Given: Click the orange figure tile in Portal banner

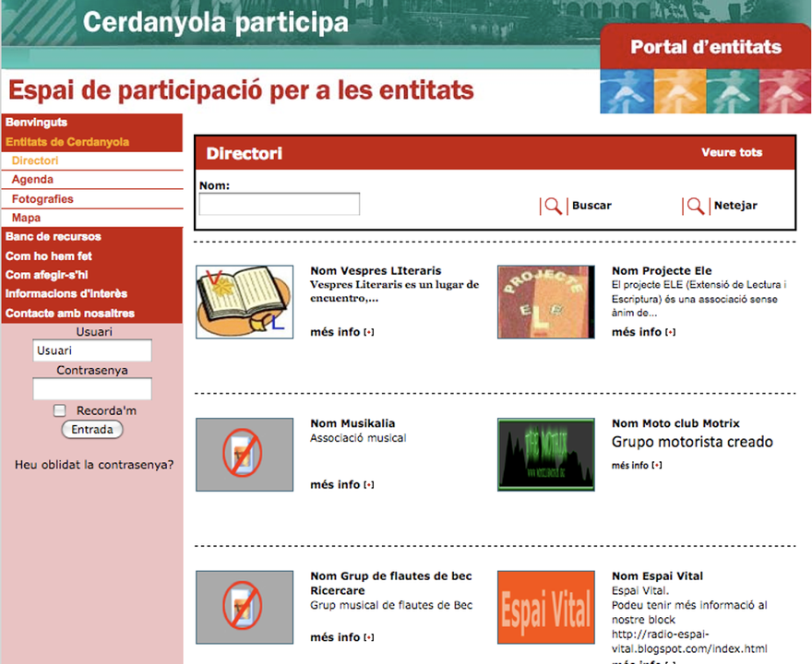Looking at the screenshot, I should point(680,91).
